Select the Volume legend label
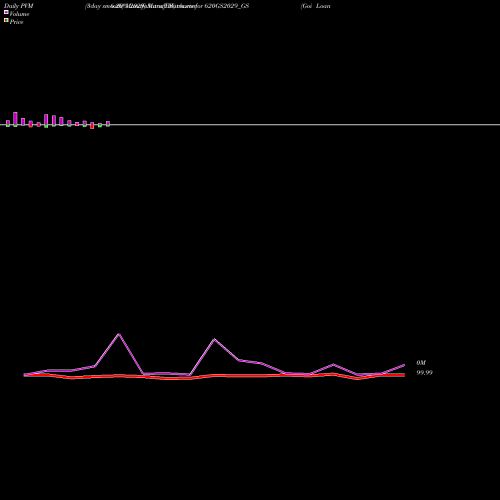 coord(19,14)
